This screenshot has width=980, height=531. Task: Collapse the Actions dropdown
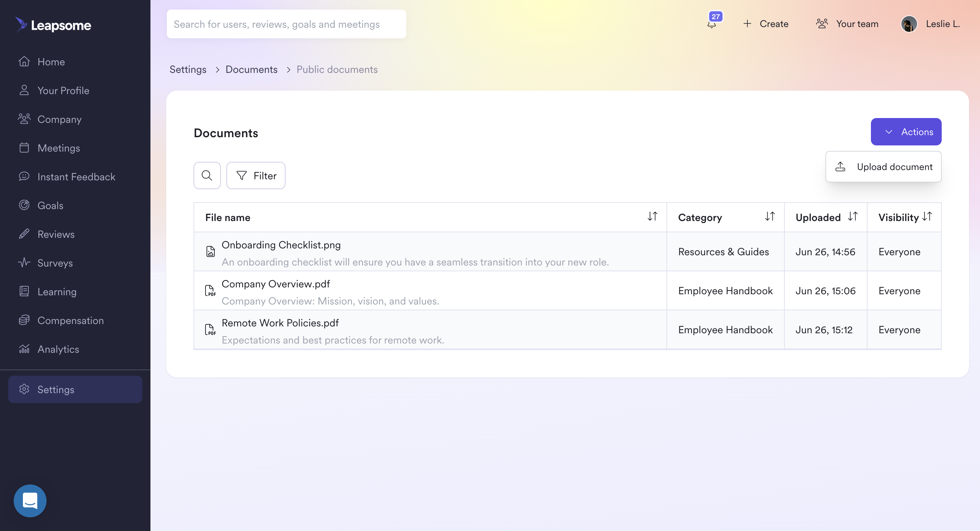coord(906,132)
